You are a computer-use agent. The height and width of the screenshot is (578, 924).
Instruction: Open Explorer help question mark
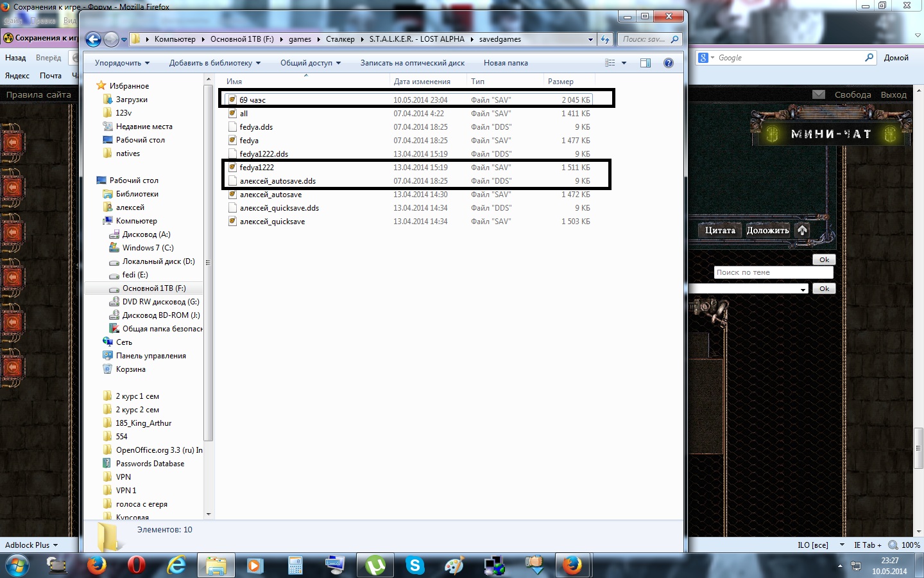(x=669, y=63)
